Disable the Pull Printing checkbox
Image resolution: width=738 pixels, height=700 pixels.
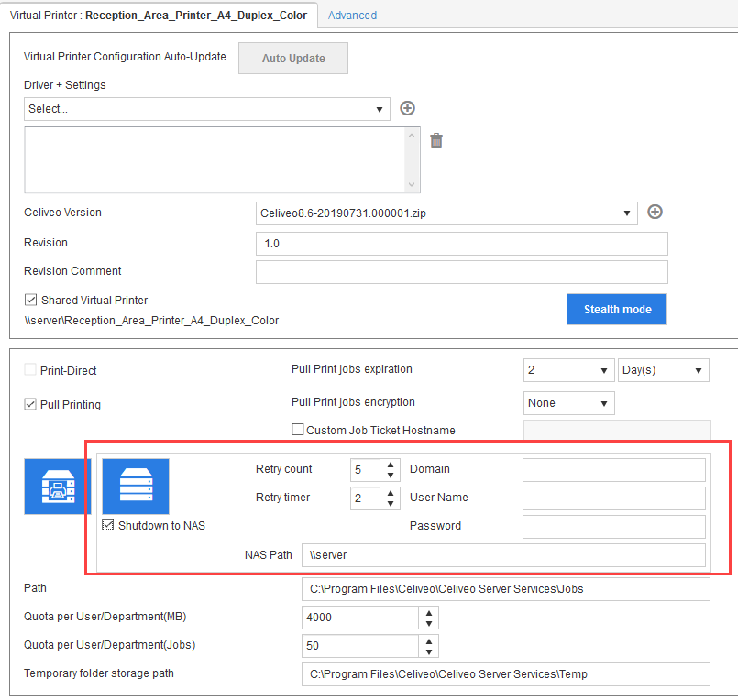coord(30,404)
